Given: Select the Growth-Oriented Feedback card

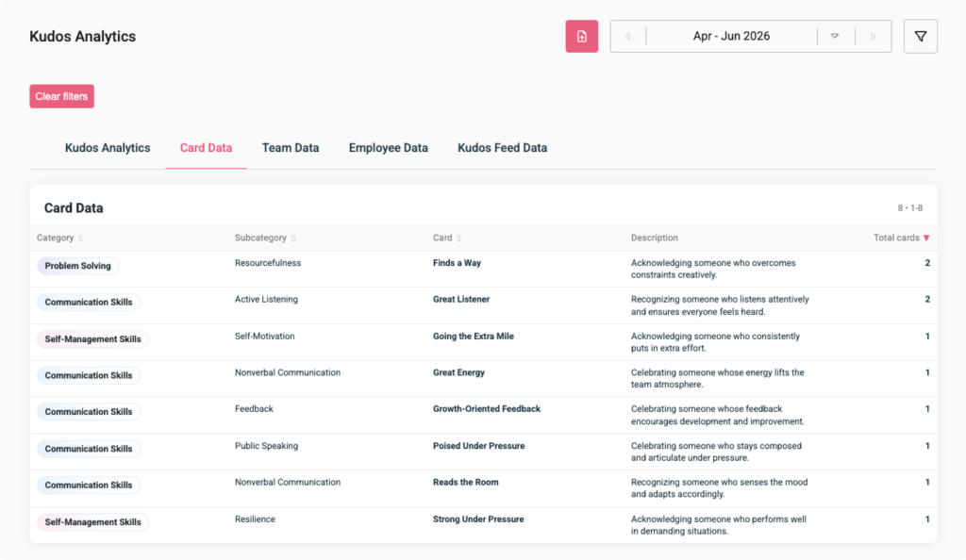Looking at the screenshot, I should click(487, 408).
